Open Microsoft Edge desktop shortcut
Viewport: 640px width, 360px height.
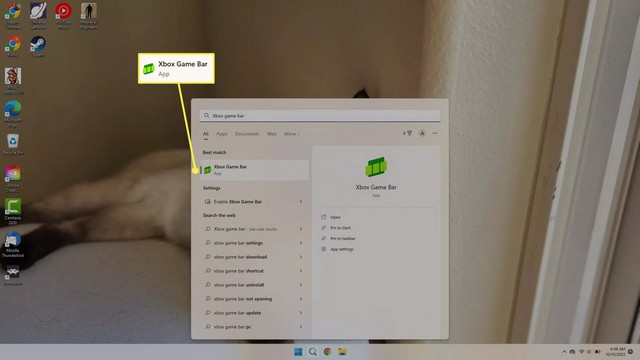pyautogui.click(x=13, y=114)
